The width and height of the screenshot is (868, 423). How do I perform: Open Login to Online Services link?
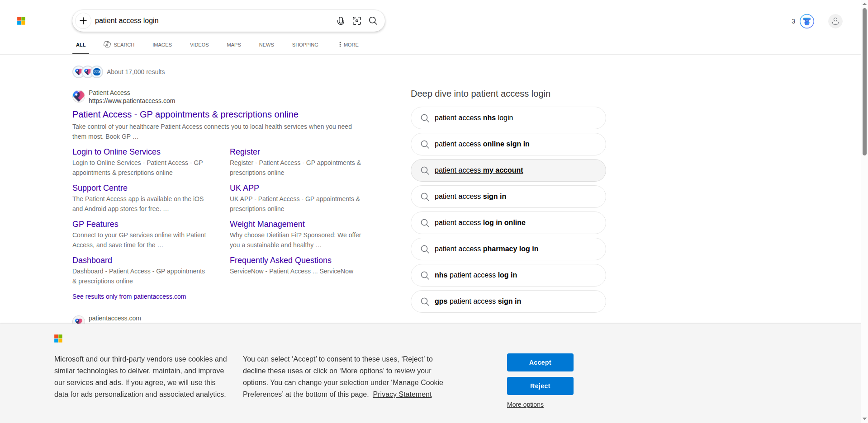point(116,152)
